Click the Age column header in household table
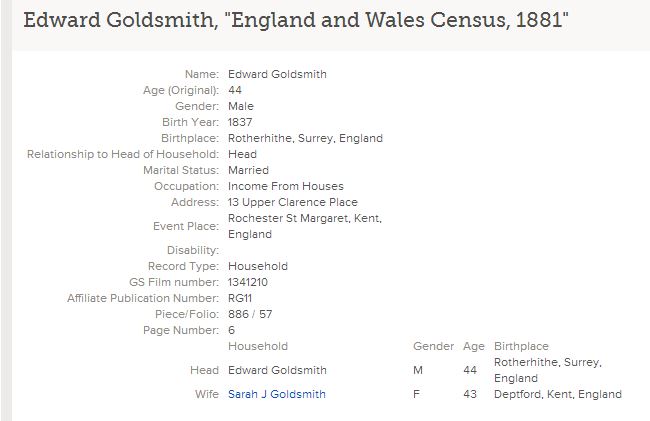 pyautogui.click(x=474, y=346)
